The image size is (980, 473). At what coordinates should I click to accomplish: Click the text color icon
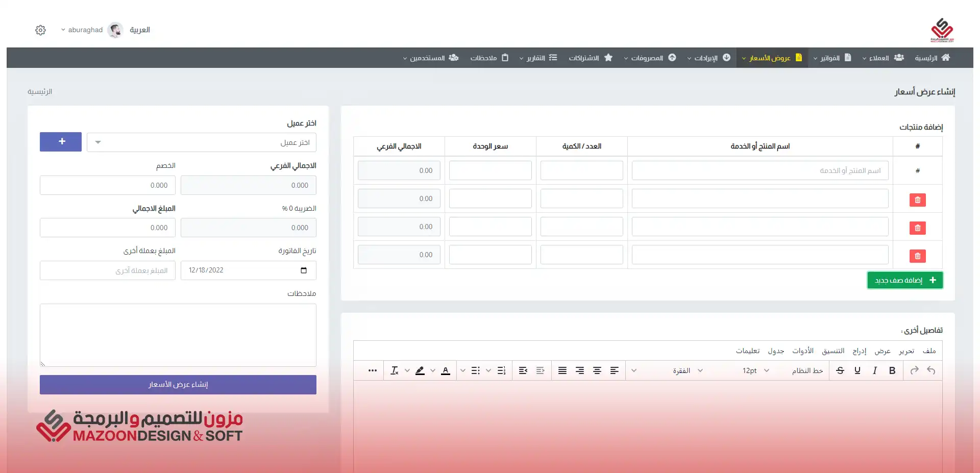[445, 370]
